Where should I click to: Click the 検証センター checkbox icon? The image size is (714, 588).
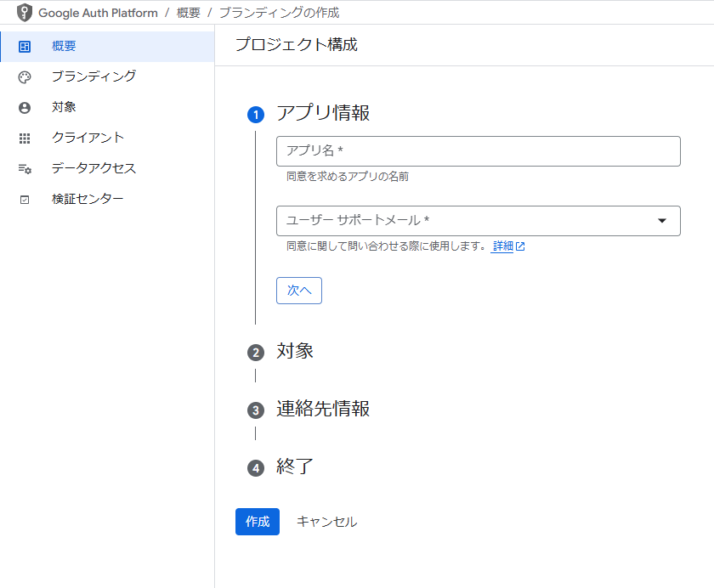pos(25,200)
